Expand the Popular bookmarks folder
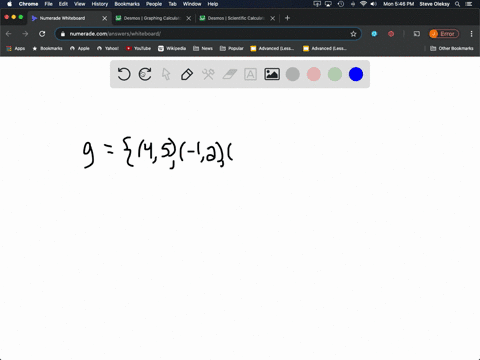Image resolution: width=480 pixels, height=360 pixels. (x=232, y=48)
